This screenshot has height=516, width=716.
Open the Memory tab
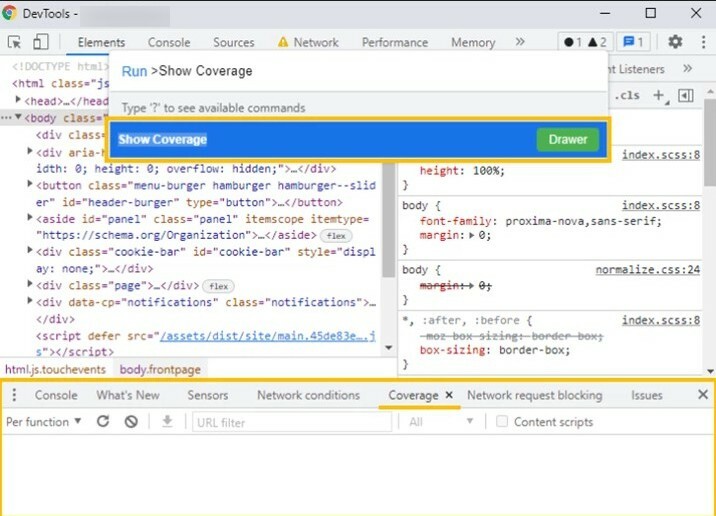click(x=473, y=42)
